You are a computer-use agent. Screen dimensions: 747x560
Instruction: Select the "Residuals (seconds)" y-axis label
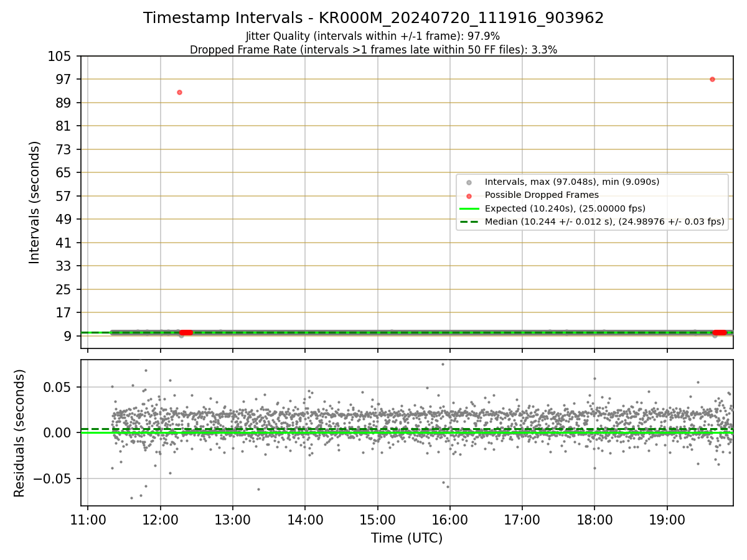point(20,433)
